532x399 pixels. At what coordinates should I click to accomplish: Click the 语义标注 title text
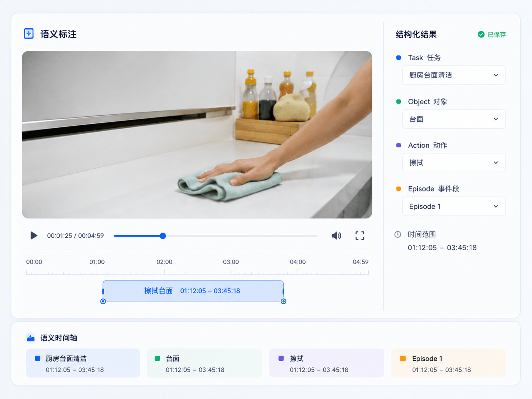point(58,34)
